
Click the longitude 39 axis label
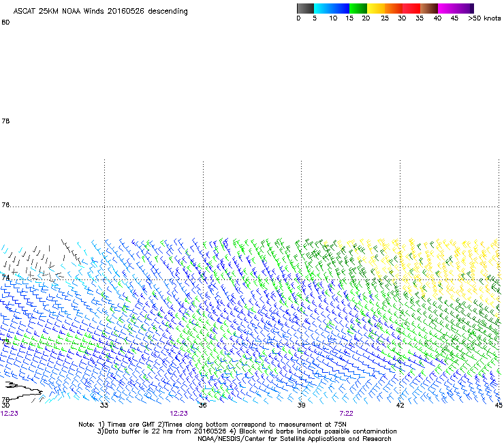coord(301,406)
